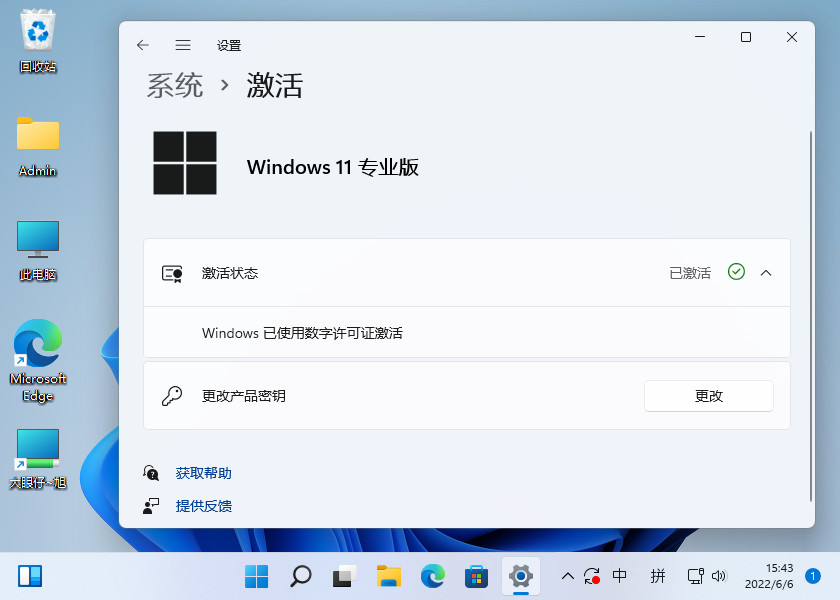Click the Windows logo beside Windows 11 专业版
The image size is (840, 600).
point(185,163)
